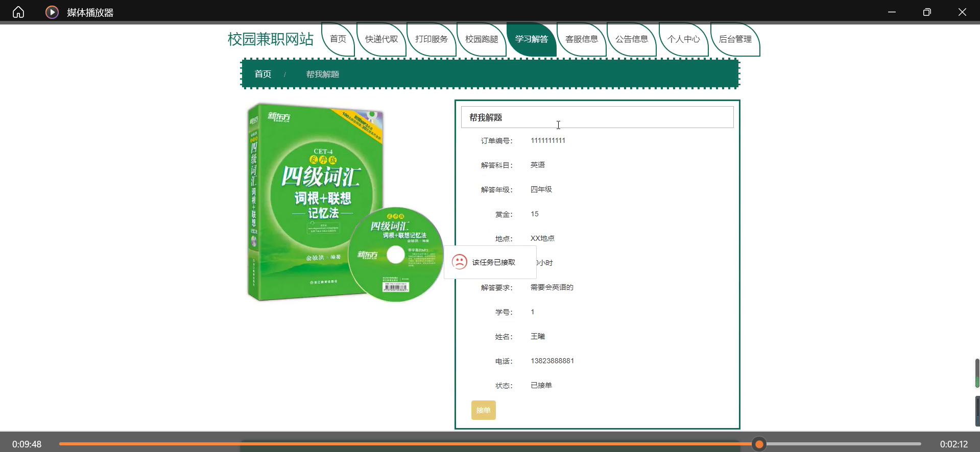
Task: Click the 接单 button
Action: [483, 410]
